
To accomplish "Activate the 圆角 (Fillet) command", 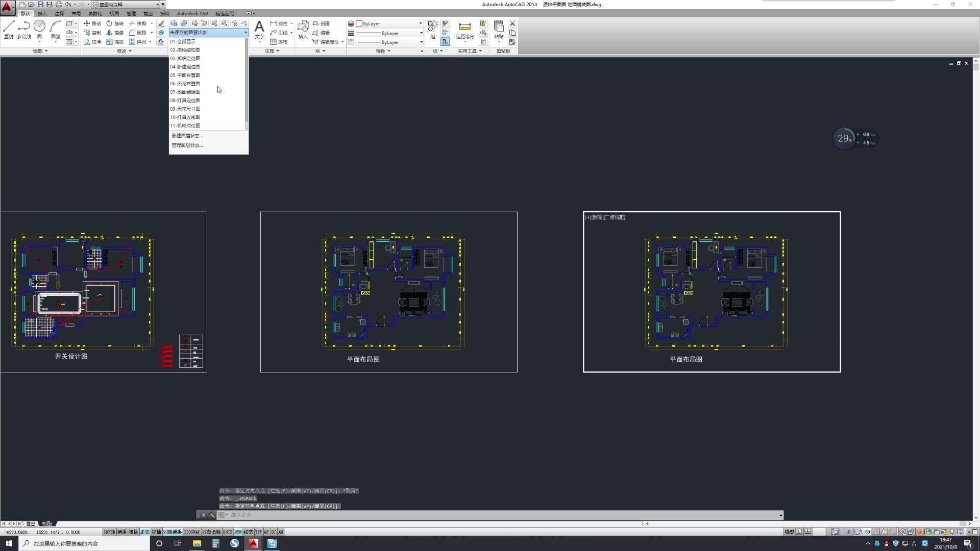I will pos(138,33).
